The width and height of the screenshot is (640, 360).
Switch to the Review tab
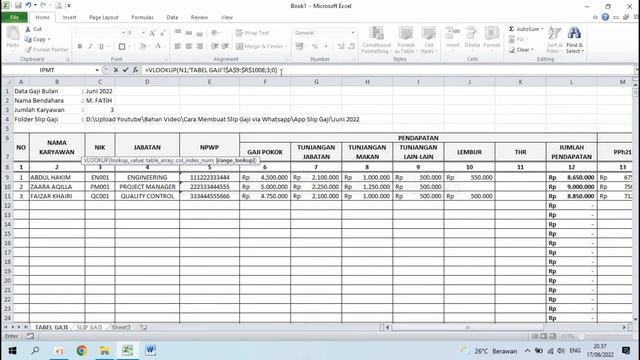[199, 18]
